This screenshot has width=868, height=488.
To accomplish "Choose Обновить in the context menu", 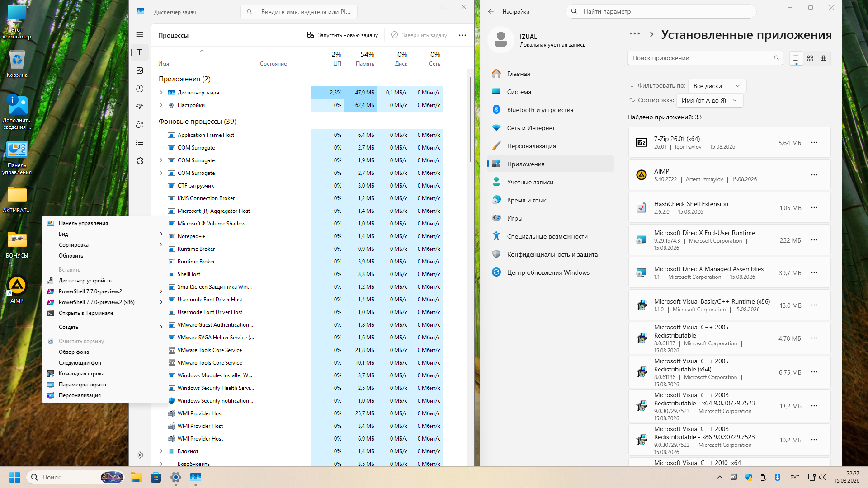I will (105, 256).
